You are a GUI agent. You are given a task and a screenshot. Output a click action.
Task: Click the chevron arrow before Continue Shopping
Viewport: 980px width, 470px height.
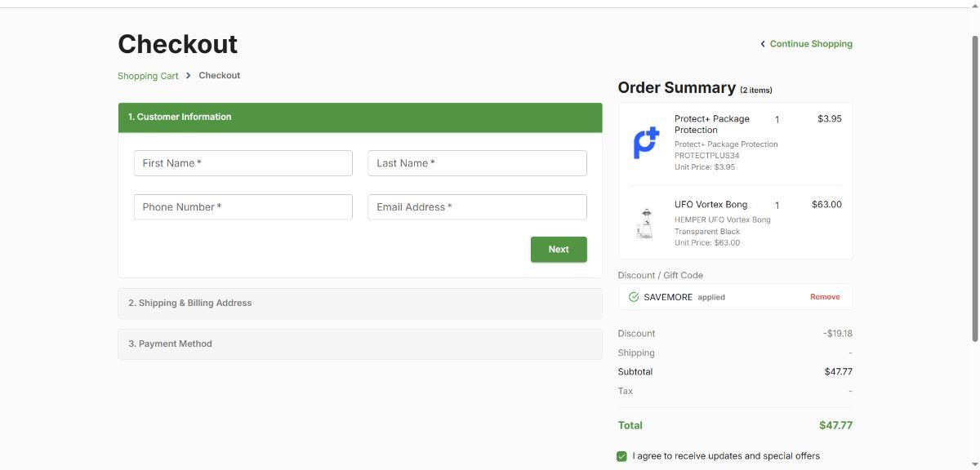click(763, 44)
